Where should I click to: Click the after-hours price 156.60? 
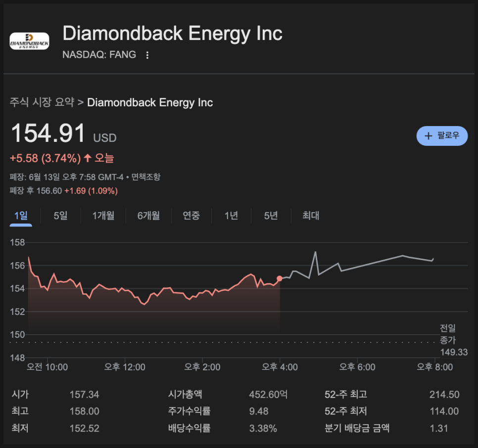coord(49,191)
